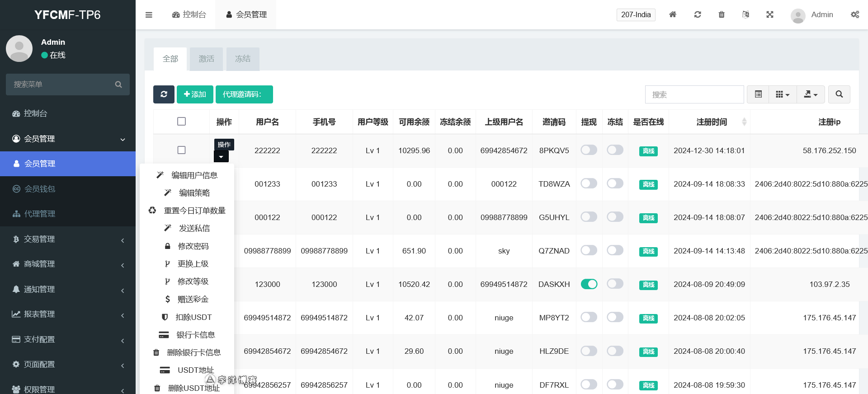This screenshot has width=868, height=394.
Task: Toggle fullscreen with the expand icon
Action: click(770, 14)
